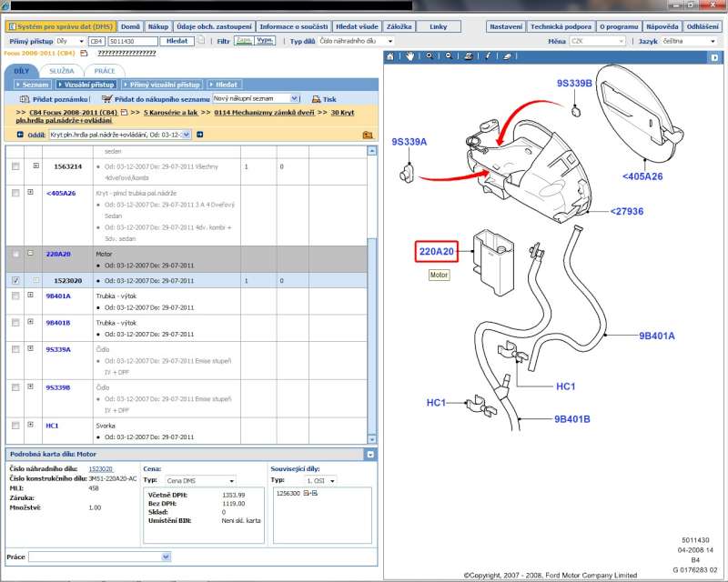Select the pan hand tool
The width and height of the screenshot is (728, 582).
(410, 56)
